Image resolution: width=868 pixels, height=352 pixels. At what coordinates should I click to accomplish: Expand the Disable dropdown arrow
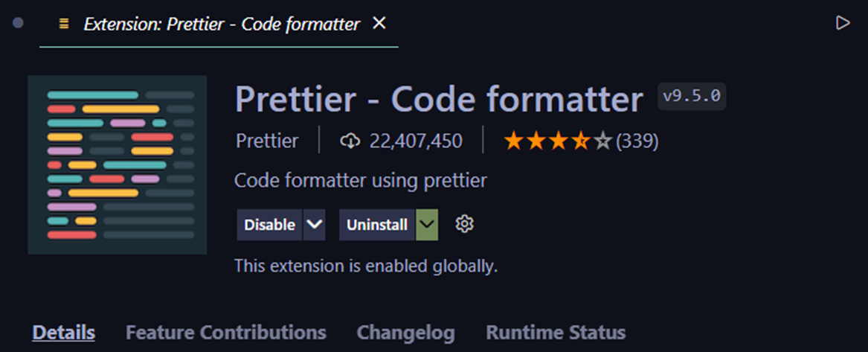pos(315,225)
